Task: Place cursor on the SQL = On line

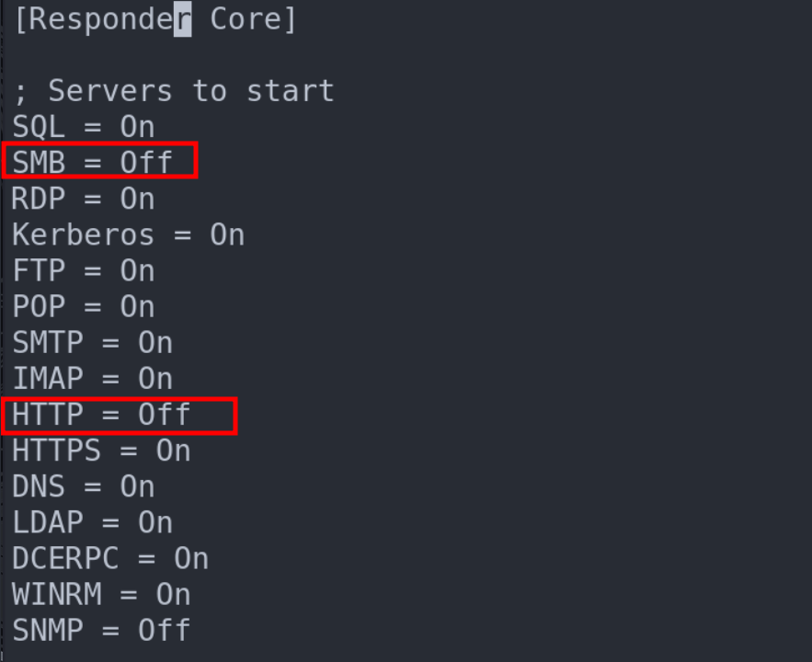Action: [x=84, y=127]
